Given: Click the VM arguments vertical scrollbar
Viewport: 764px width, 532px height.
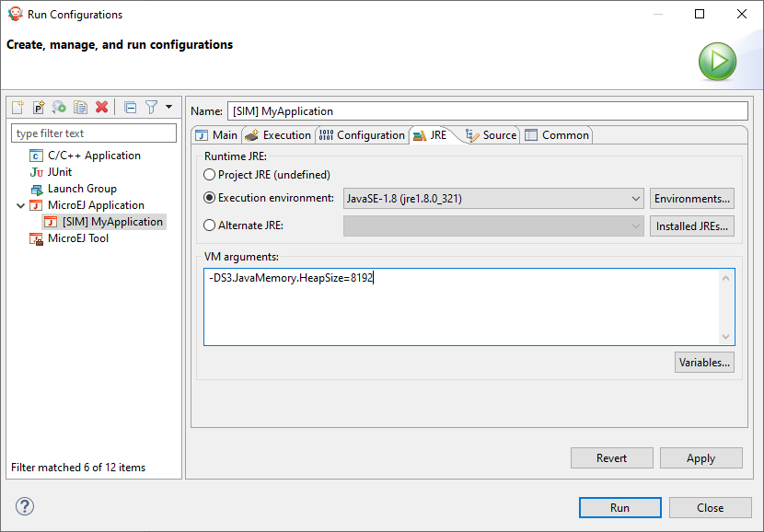Looking at the screenshot, I should [x=726, y=306].
